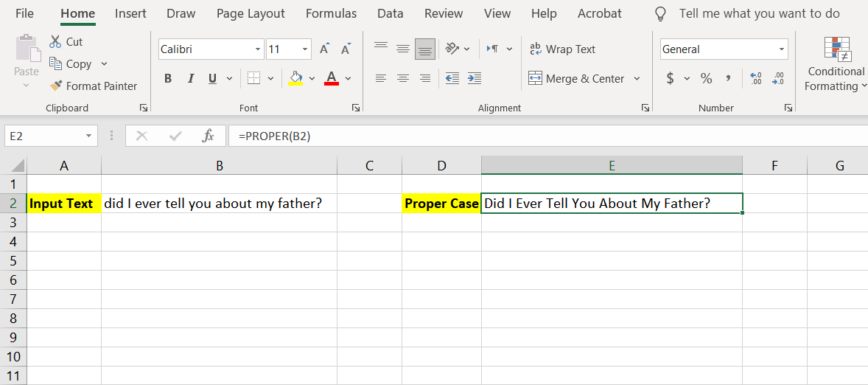Open the fill color dropdown arrow
Screen dimensions: 868x385
click(x=312, y=79)
